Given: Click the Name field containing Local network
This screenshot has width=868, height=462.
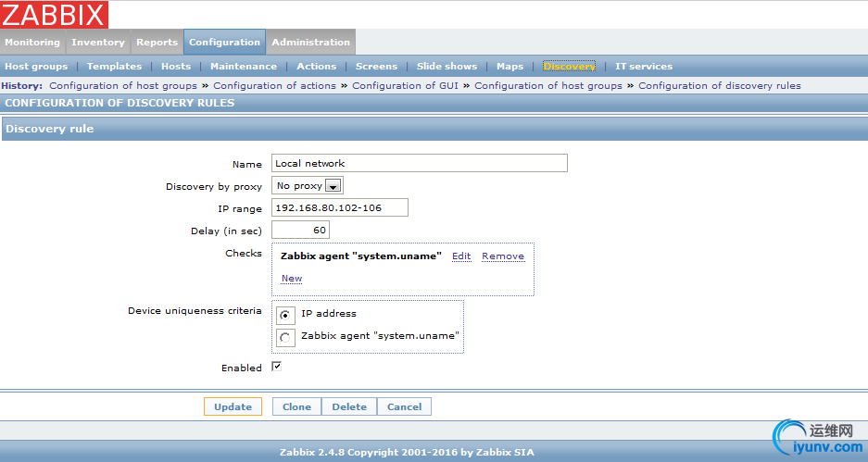Looking at the screenshot, I should pyautogui.click(x=420, y=163).
